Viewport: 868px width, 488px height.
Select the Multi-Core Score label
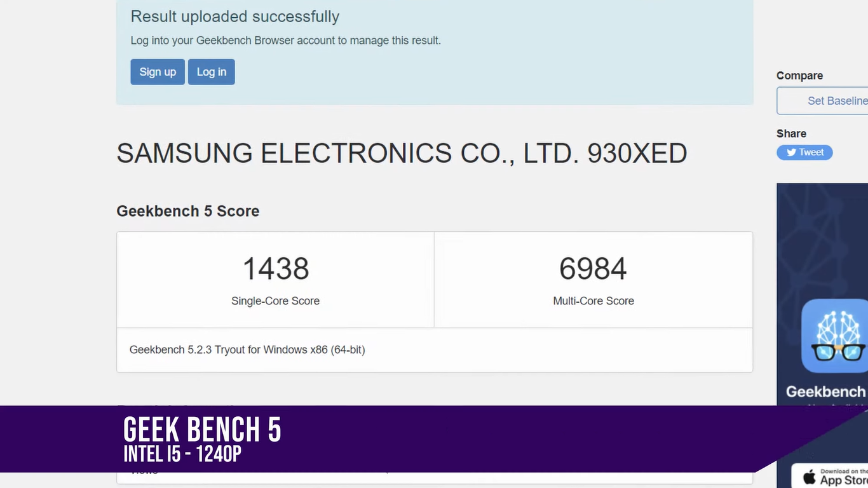(x=593, y=301)
